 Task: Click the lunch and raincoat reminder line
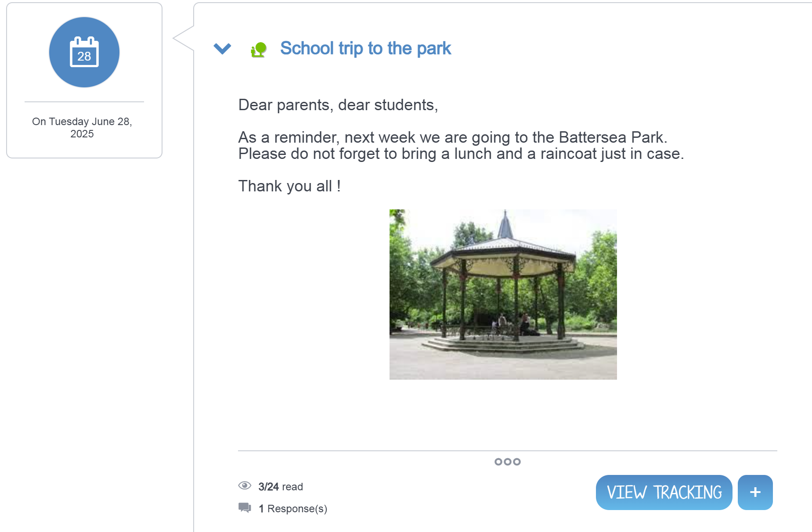pos(461,154)
